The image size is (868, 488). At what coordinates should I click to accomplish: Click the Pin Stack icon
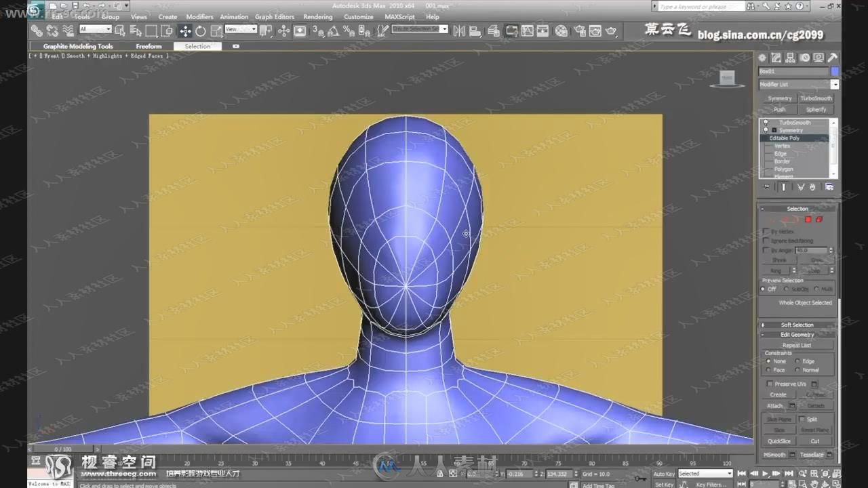tap(767, 187)
